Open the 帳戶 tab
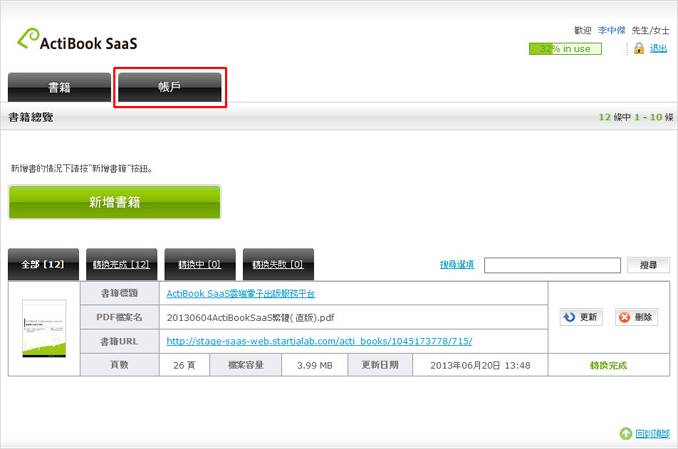Image resolution: width=678 pixels, height=449 pixels. coord(170,87)
